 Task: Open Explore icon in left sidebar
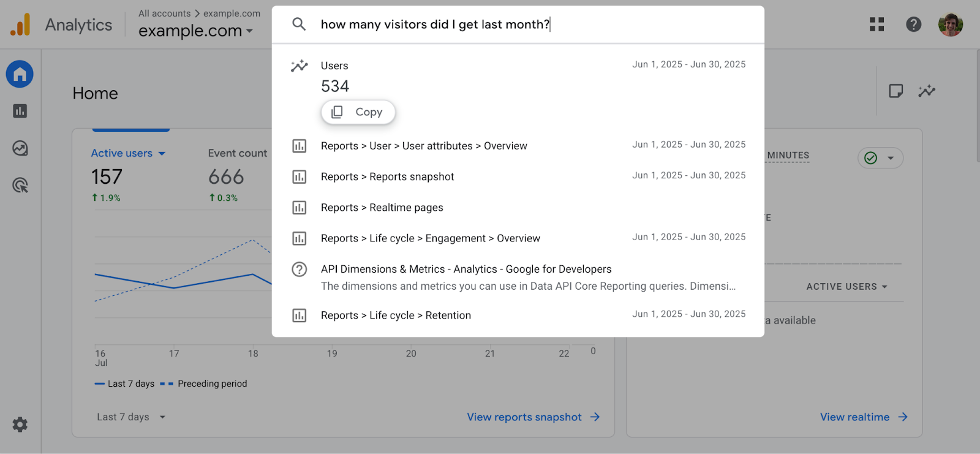pyautogui.click(x=20, y=148)
